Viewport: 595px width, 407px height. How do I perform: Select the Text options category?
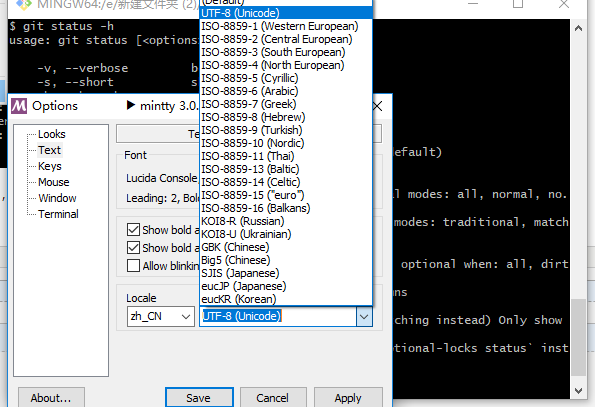(x=49, y=150)
